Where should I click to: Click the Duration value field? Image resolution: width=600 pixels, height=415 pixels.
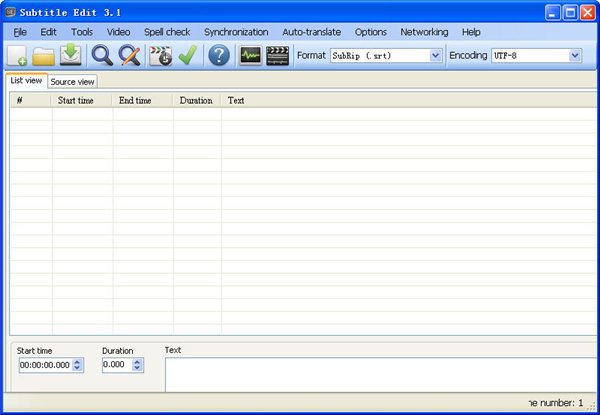click(x=117, y=365)
